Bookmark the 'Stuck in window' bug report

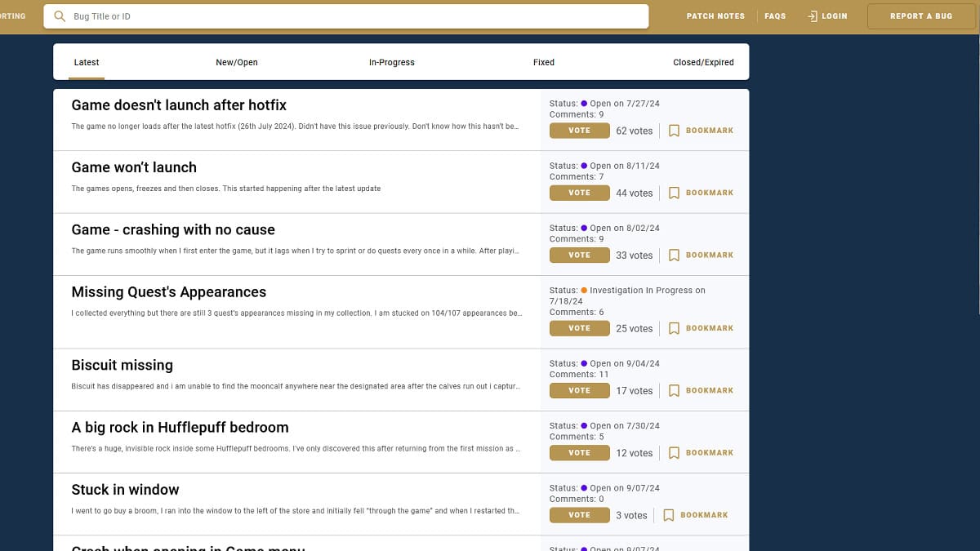(695, 515)
